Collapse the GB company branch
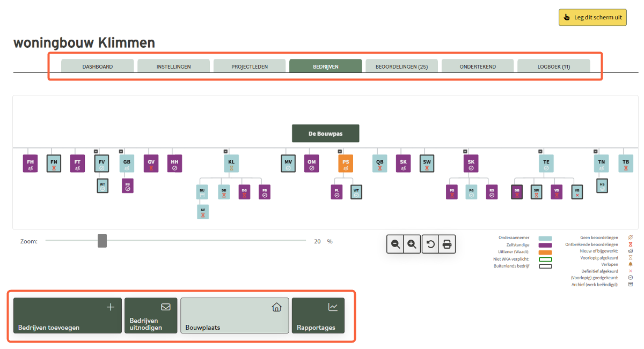 [121, 152]
